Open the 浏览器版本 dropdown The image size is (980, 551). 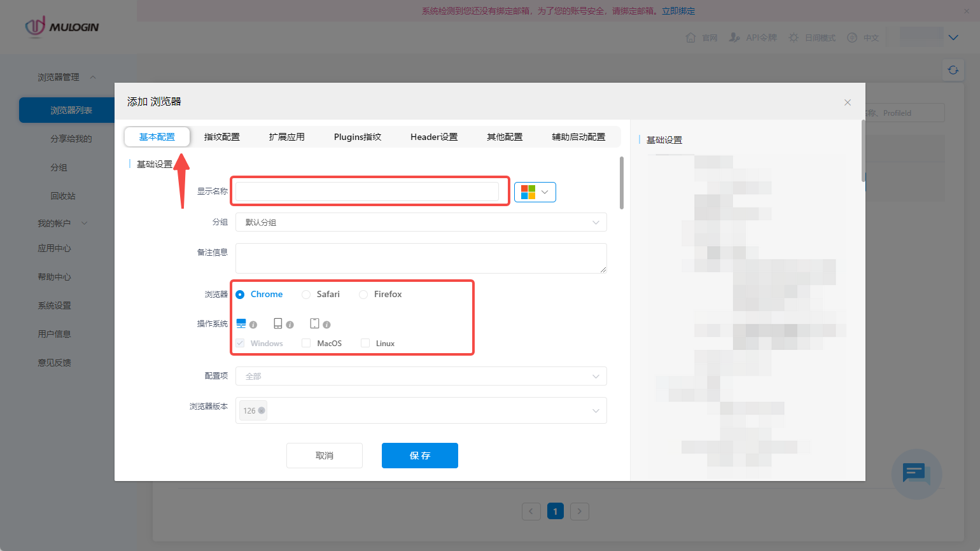[421, 410]
